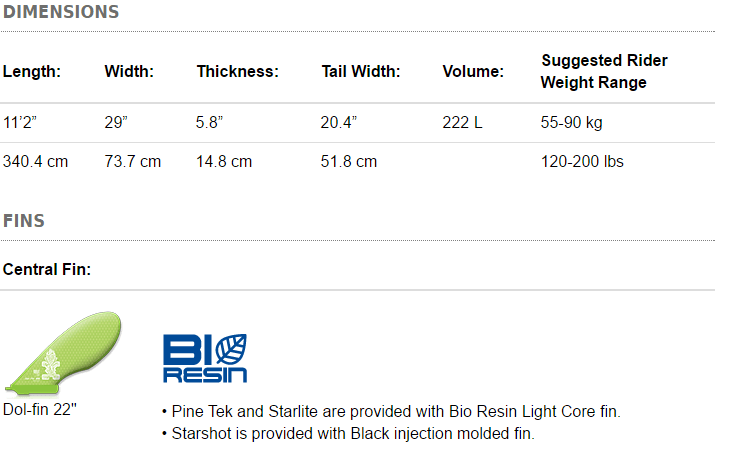747x458 pixels.
Task: Click the green Dol-fin fin image
Action: (63, 353)
